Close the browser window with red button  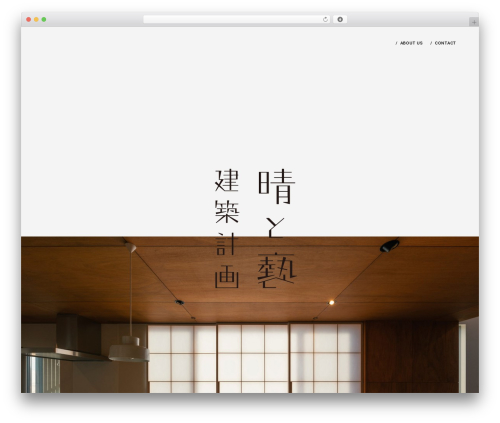(x=29, y=20)
